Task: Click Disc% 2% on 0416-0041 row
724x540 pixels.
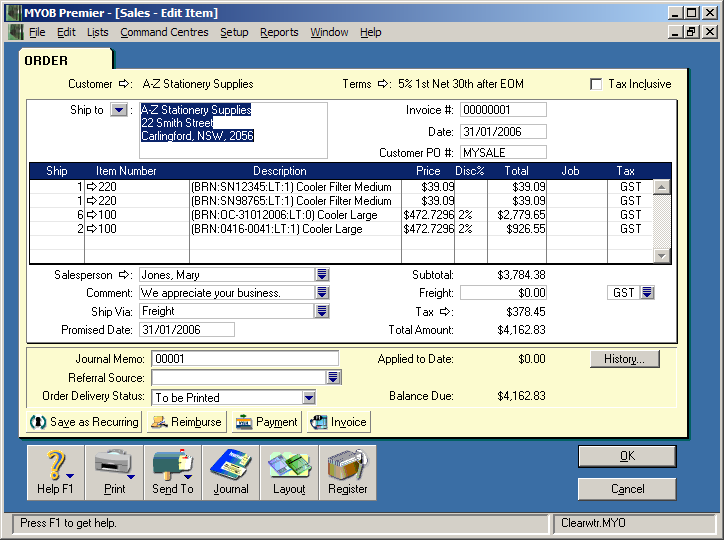Action: [471, 229]
